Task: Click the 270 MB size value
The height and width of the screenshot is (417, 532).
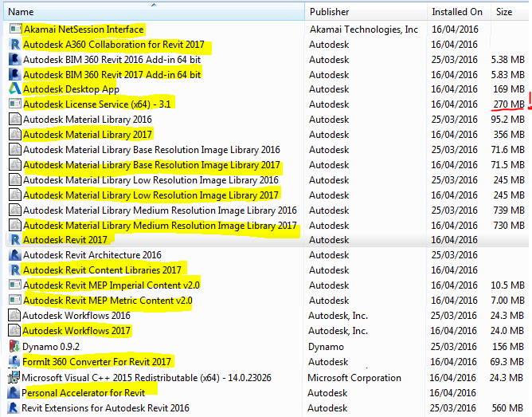Action: 509,104
